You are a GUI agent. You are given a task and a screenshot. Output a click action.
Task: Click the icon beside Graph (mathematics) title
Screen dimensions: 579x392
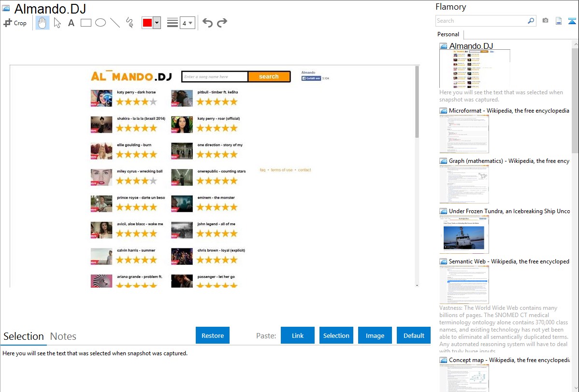tap(443, 161)
